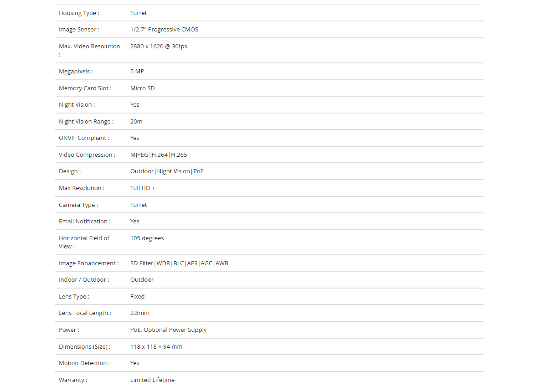Click the MJPEG|H.264|H.265 compression value
This screenshot has height=392, width=540.
pos(159,155)
